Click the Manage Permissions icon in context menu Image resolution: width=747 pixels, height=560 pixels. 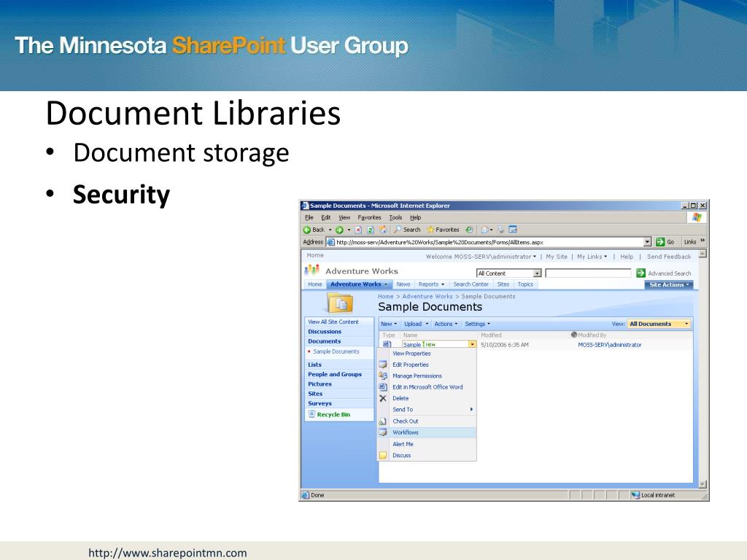tap(383, 376)
